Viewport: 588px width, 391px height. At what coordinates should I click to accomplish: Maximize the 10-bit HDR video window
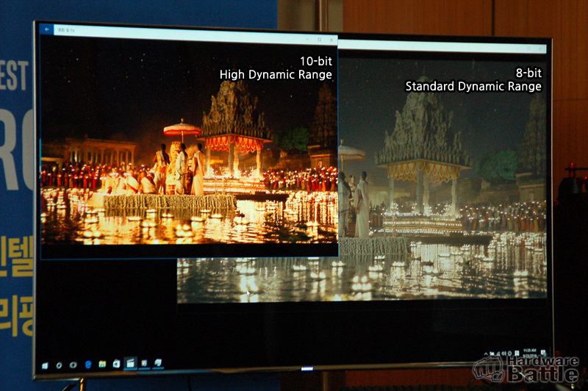click(x=319, y=39)
